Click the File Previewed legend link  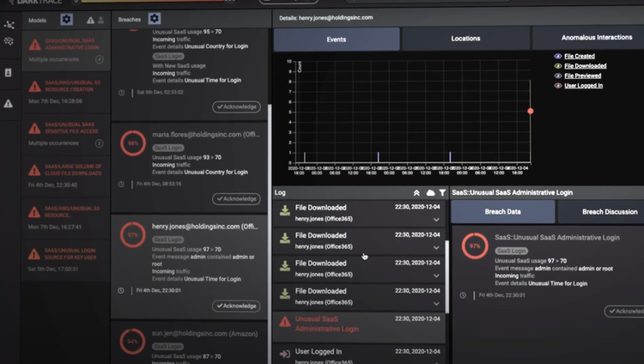point(585,76)
